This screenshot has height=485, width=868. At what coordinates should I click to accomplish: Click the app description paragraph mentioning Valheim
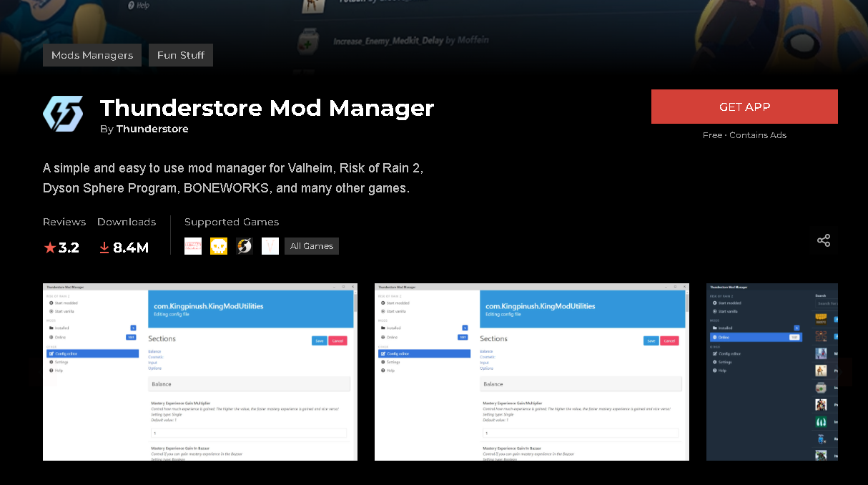coord(233,178)
